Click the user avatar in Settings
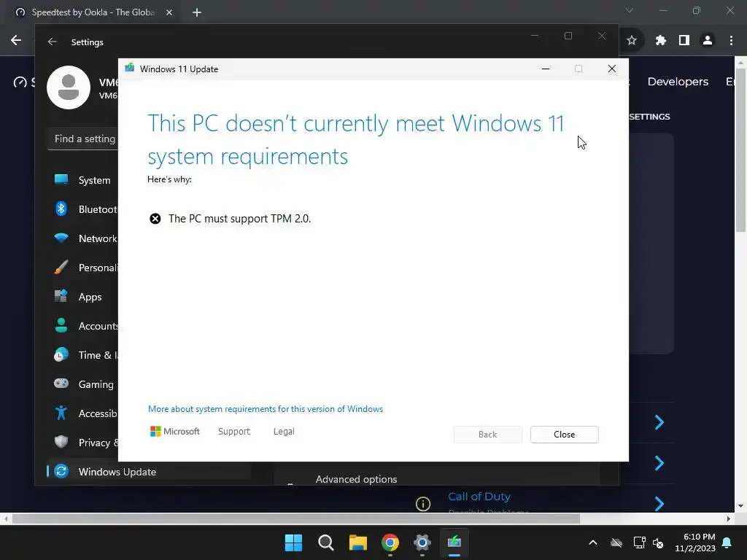 [69, 87]
